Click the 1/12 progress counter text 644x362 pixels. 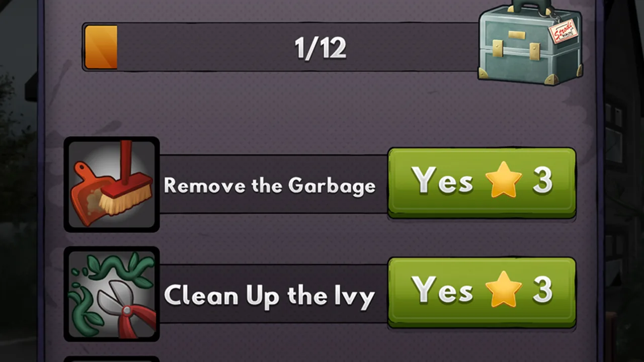tap(320, 48)
